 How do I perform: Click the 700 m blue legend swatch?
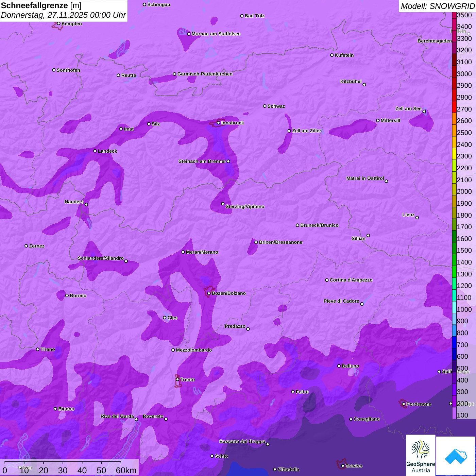tap(454, 342)
